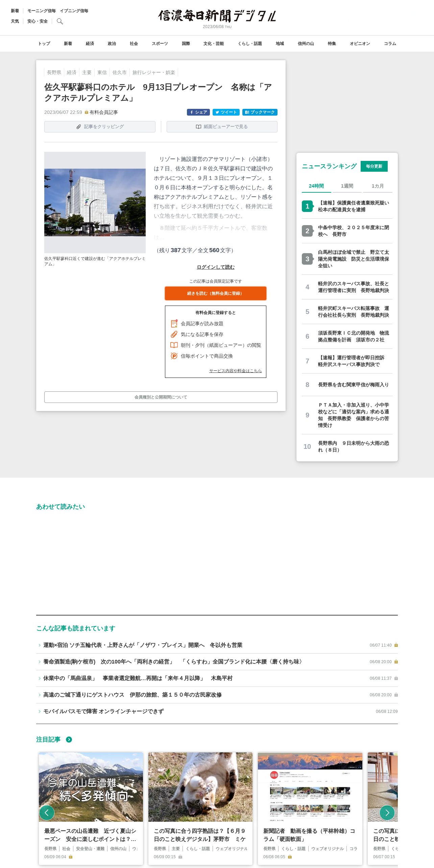The height and width of the screenshot is (868, 434).
Task: Click イブニング信毎 header link
Action: pyautogui.click(x=74, y=11)
